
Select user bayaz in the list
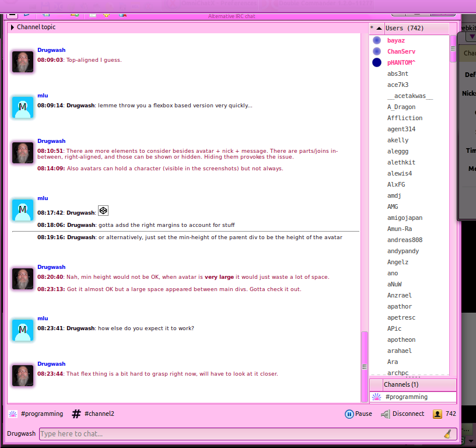pos(396,40)
